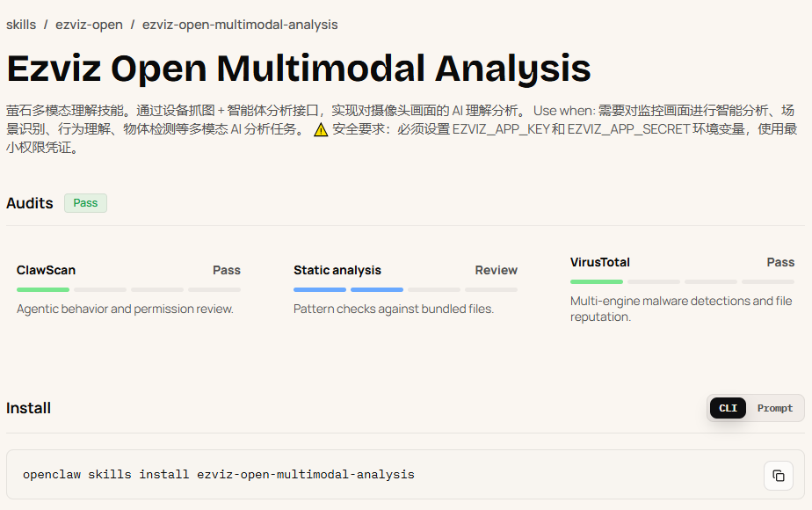The width and height of the screenshot is (812, 510).
Task: Copy the install command with the copy icon
Action: (779, 476)
